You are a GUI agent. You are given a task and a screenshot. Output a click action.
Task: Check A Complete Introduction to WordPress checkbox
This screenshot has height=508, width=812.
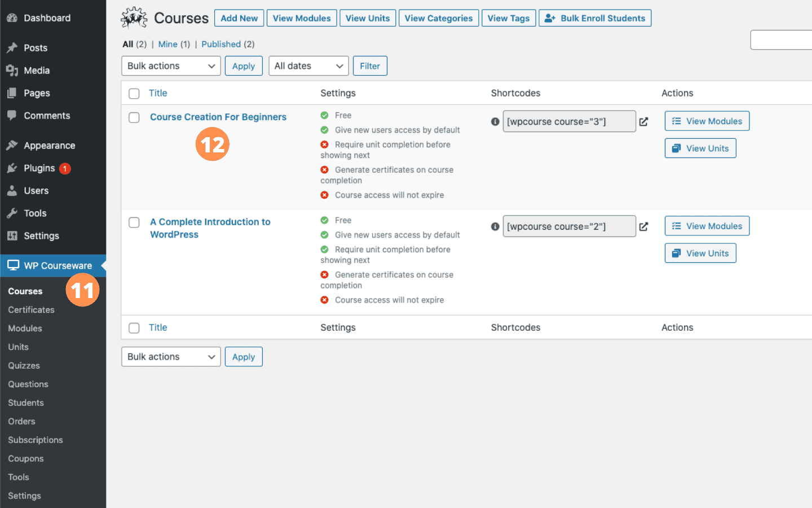coord(134,222)
